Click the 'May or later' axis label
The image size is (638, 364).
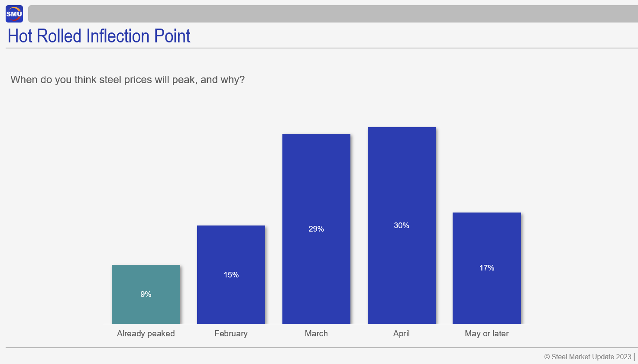pos(487,334)
